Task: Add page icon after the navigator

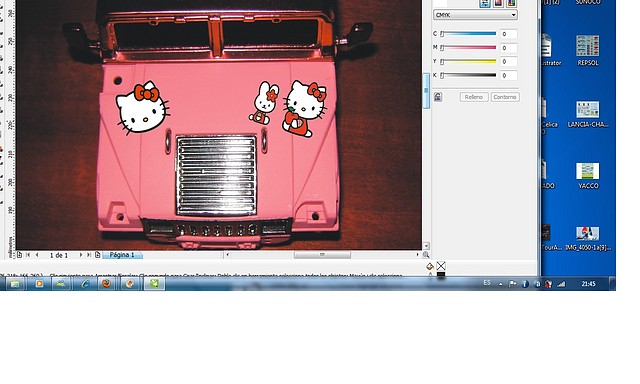Action: point(98,255)
